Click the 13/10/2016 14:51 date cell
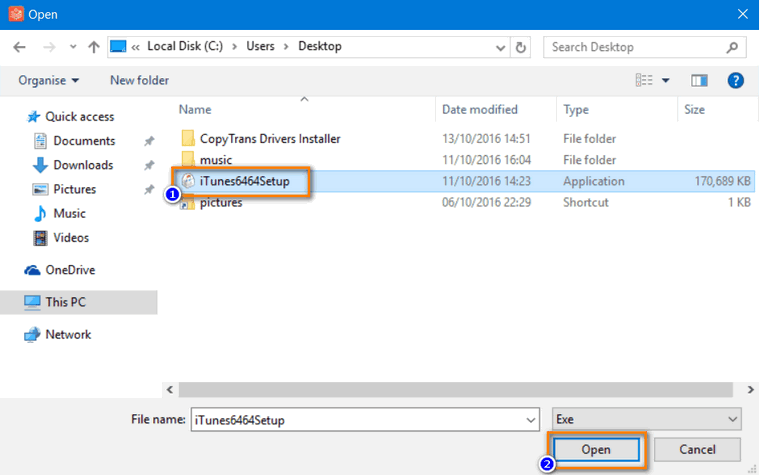 (x=486, y=139)
